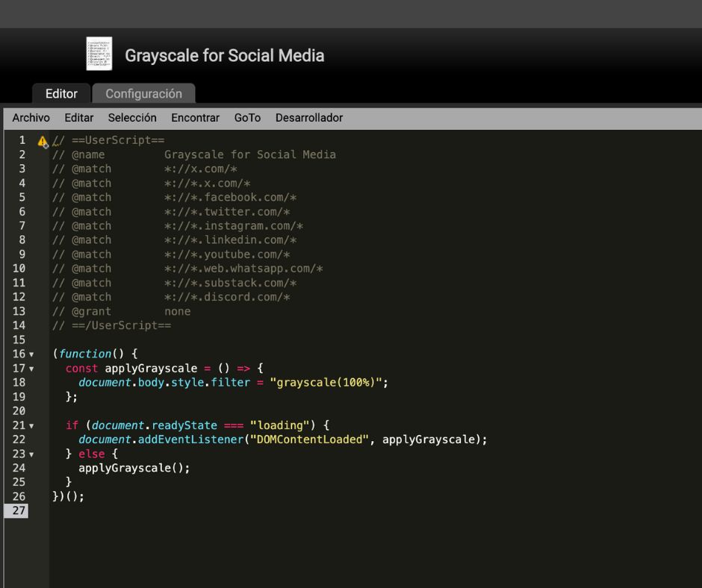This screenshot has height=588, width=702.
Task: Open the Selección menu
Action: click(132, 118)
